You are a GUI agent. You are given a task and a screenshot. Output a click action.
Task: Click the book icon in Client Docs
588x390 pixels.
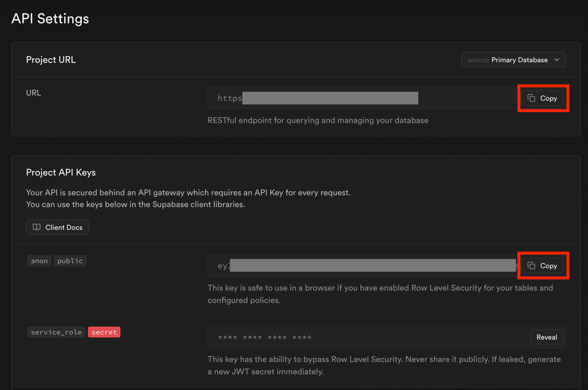coord(37,227)
